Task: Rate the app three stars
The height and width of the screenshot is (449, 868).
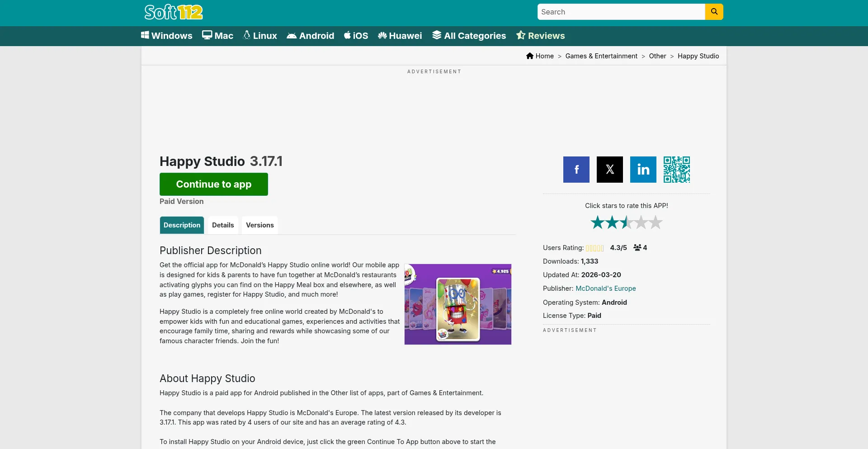Action: (x=627, y=222)
